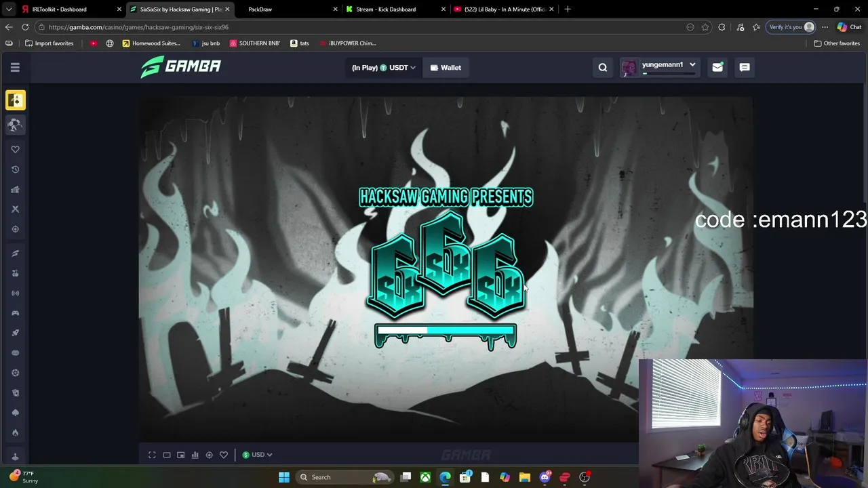Click Verify it's you profile button
868x488 pixels.
pyautogui.click(x=791, y=27)
